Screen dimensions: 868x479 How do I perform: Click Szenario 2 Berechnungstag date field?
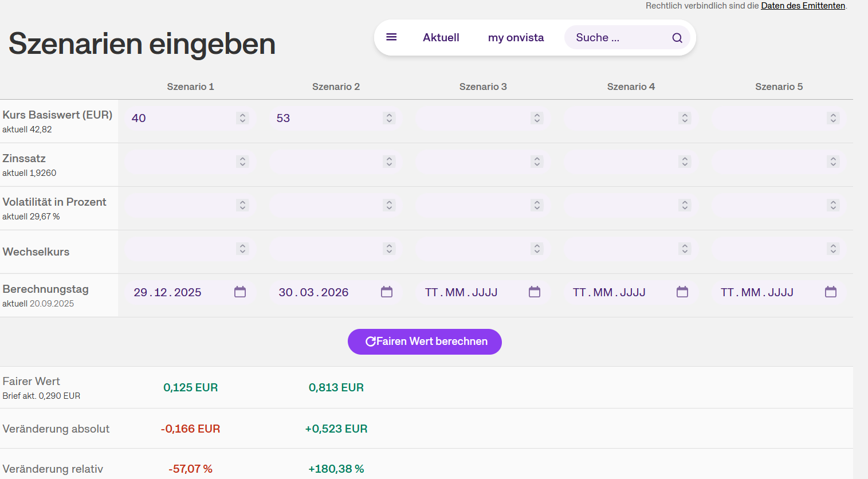pos(314,292)
